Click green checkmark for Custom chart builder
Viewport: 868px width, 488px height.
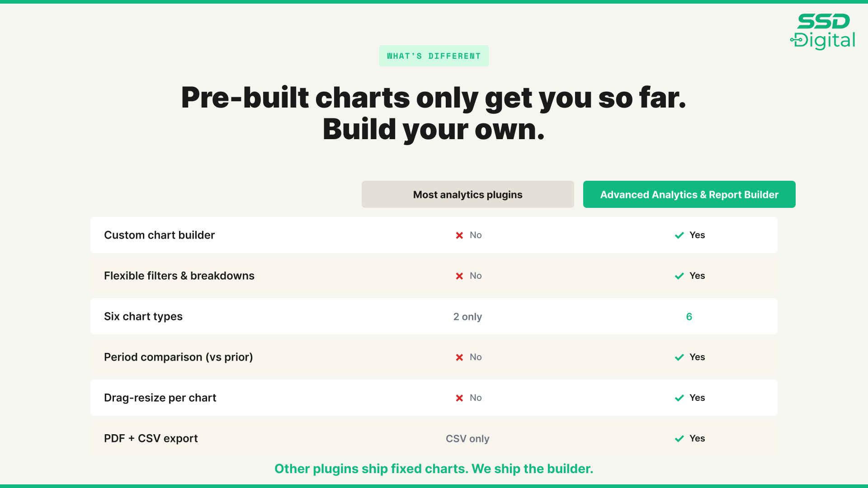(x=679, y=235)
